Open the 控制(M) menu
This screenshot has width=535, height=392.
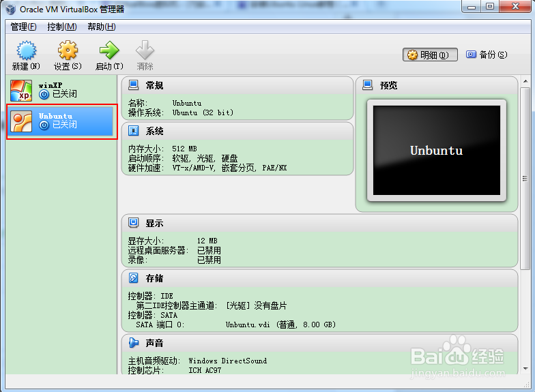tap(61, 27)
